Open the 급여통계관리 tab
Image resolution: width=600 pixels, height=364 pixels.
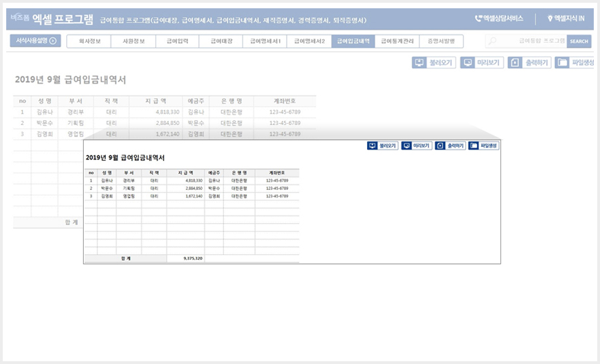tap(397, 41)
